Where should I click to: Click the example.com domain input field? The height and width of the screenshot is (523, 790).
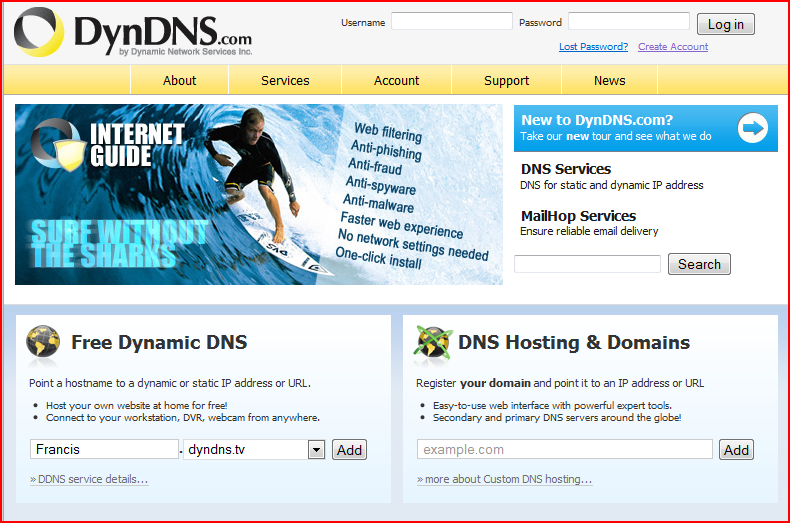point(565,449)
